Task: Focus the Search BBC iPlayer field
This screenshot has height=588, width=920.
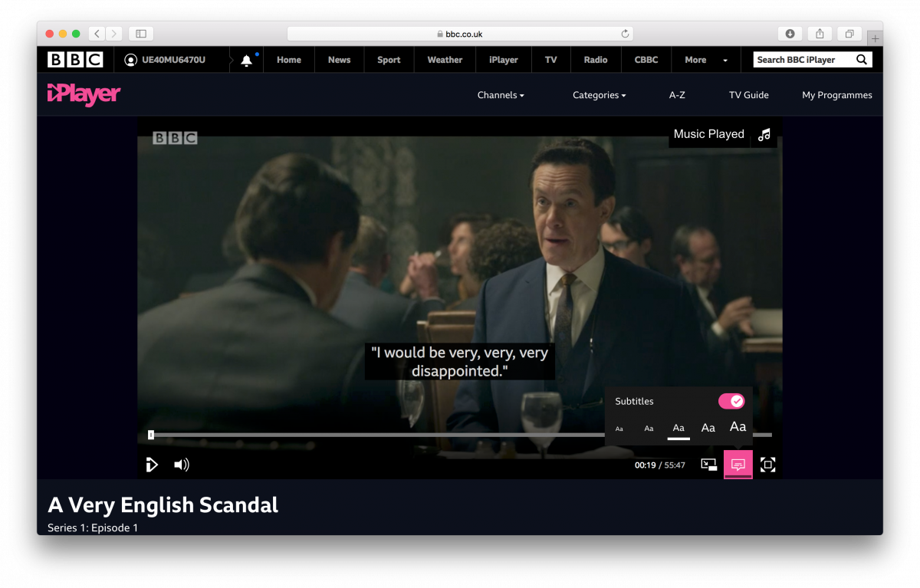Action: [803, 60]
